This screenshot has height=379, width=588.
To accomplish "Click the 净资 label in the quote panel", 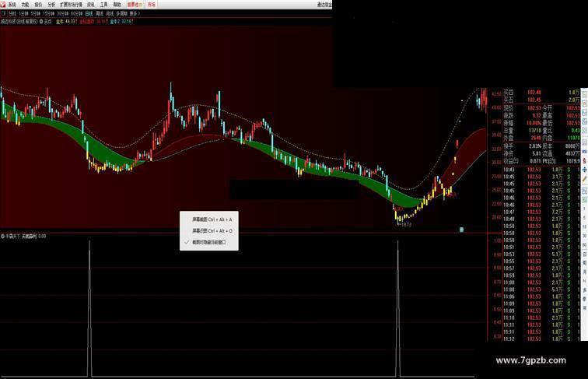I will (509, 153).
